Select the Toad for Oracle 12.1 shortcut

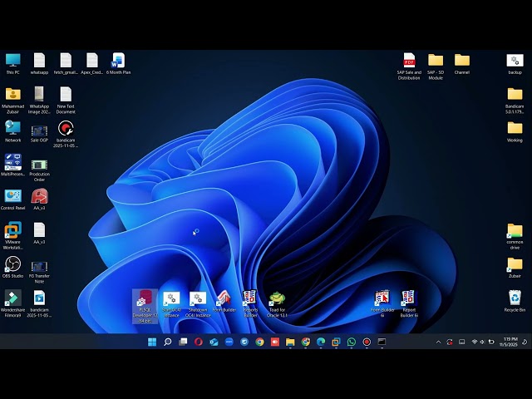pyautogui.click(x=277, y=304)
